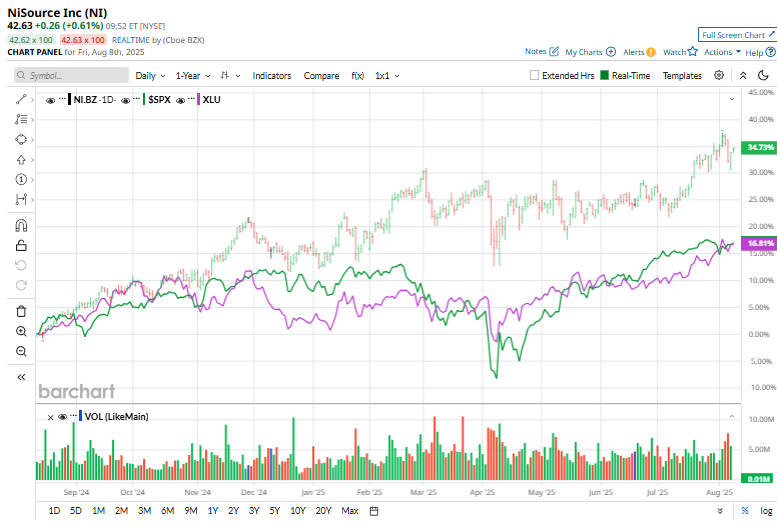Toggle the lock drawings padlock icon
Image resolution: width=777 pixels, height=528 pixels.
point(21,245)
